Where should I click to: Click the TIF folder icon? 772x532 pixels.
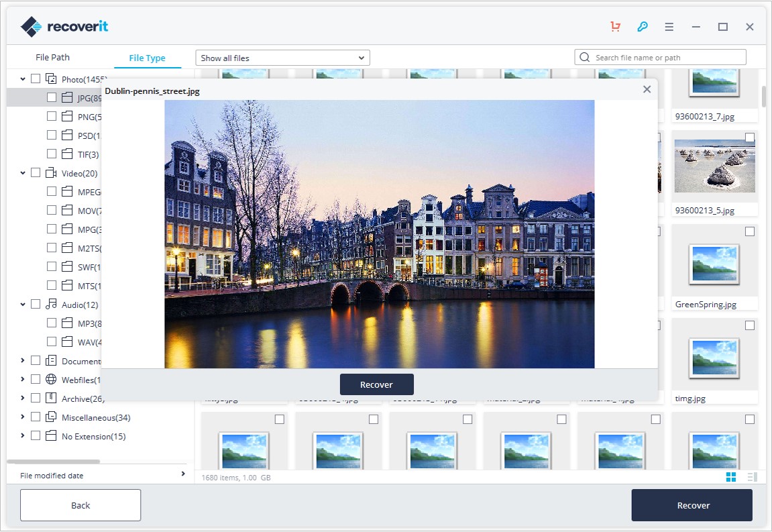click(x=68, y=154)
